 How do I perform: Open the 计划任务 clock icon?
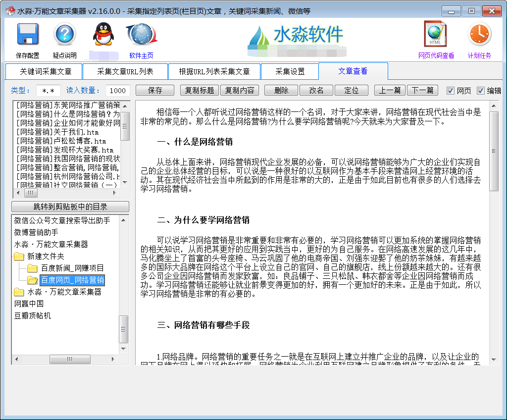click(x=479, y=34)
